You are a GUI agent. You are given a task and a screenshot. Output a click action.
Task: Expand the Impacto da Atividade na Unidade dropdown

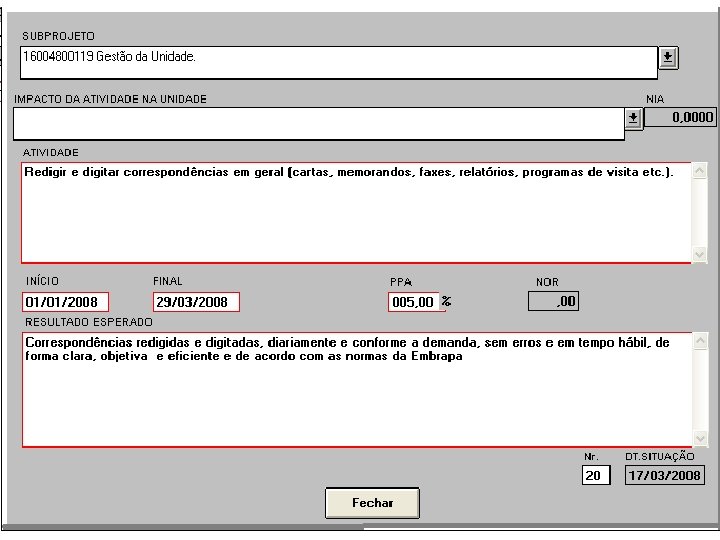(634, 119)
